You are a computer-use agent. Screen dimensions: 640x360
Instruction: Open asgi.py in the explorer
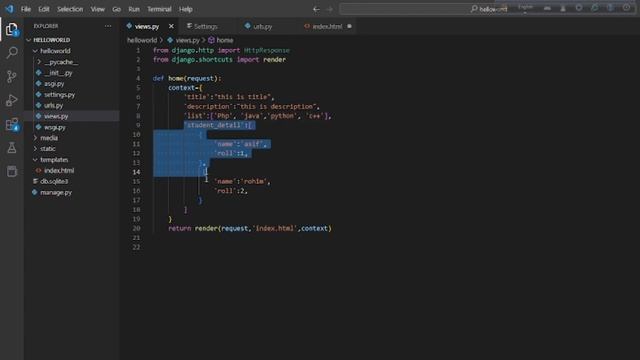(x=54, y=84)
